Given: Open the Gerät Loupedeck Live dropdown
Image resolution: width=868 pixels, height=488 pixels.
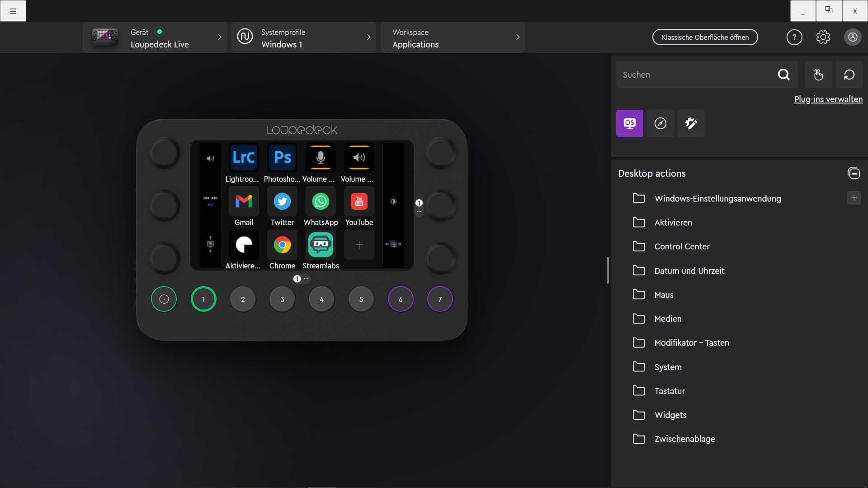Looking at the screenshot, I should 155,38.
